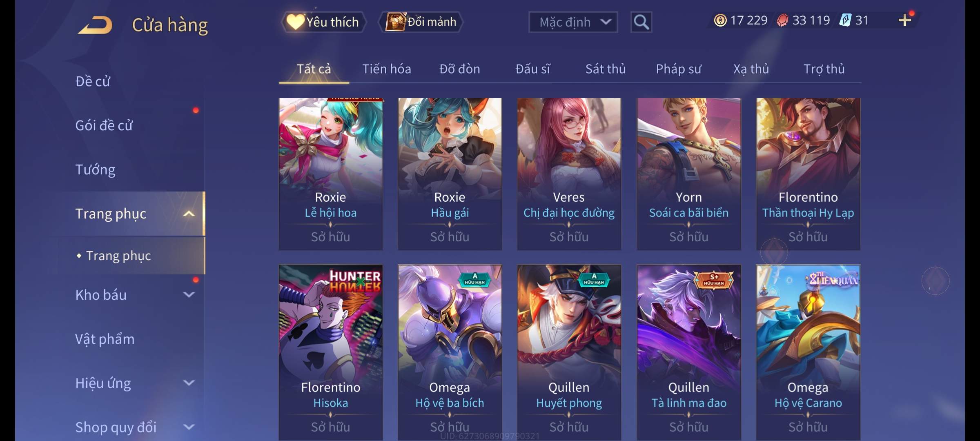
Task: Click the gold coin currency icon
Action: 720,20
